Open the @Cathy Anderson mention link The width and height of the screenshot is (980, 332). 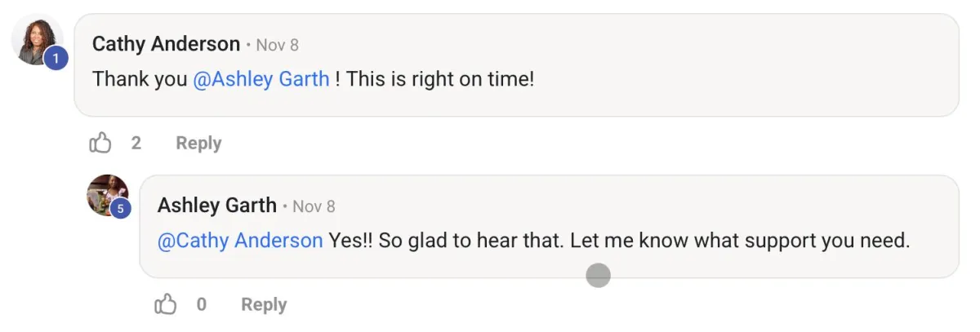pos(240,241)
